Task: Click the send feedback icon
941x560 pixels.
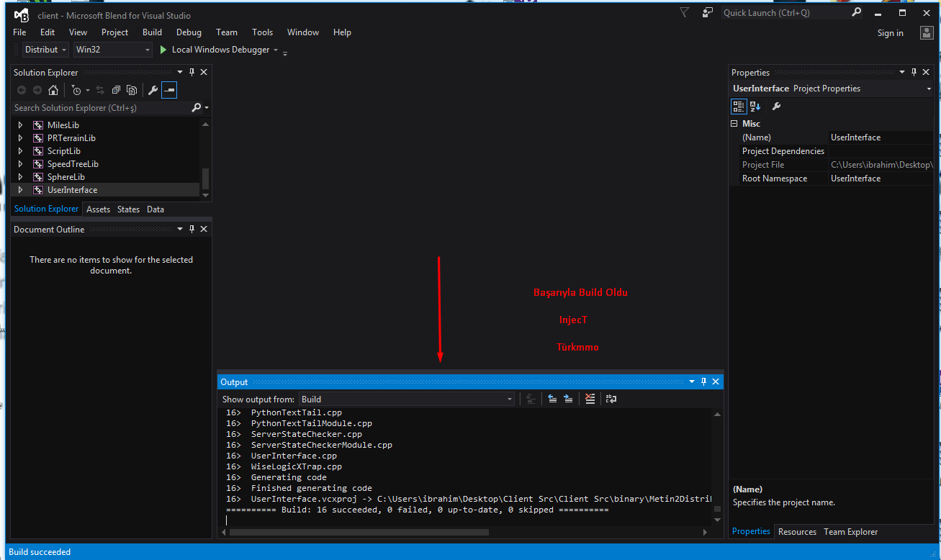Action: (708, 12)
